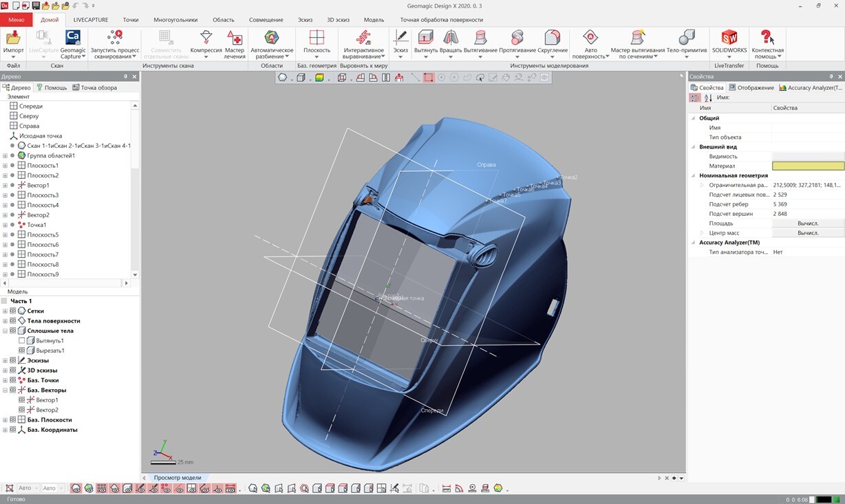Click selection rectangle mode icon in viewport toolbar
The width and height of the screenshot is (845, 504).
tap(429, 78)
